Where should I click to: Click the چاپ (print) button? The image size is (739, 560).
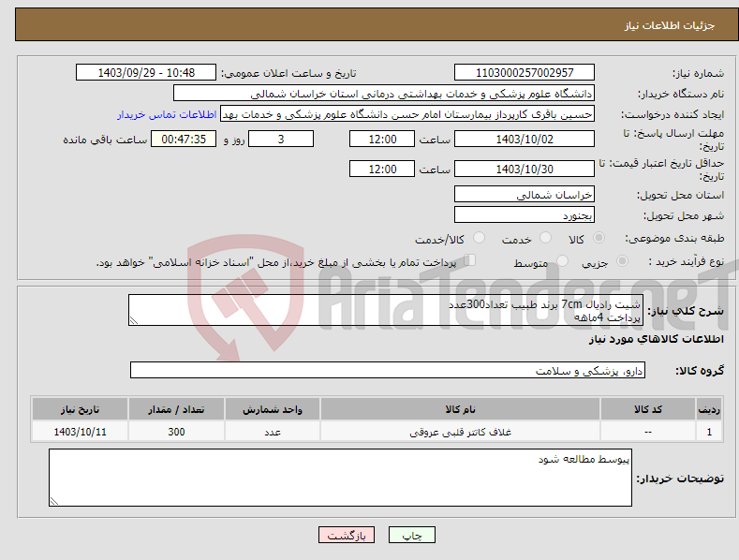tap(411, 535)
